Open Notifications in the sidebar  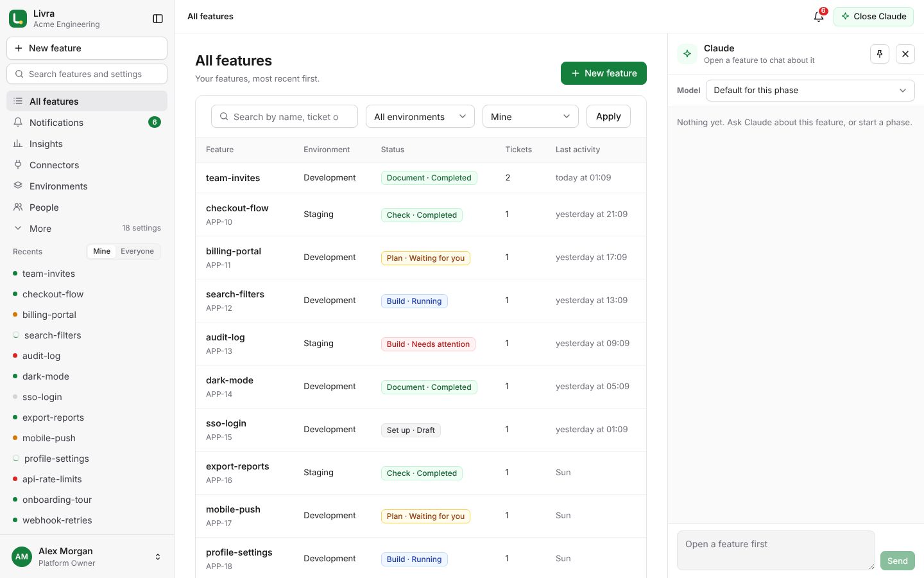[x=87, y=123]
